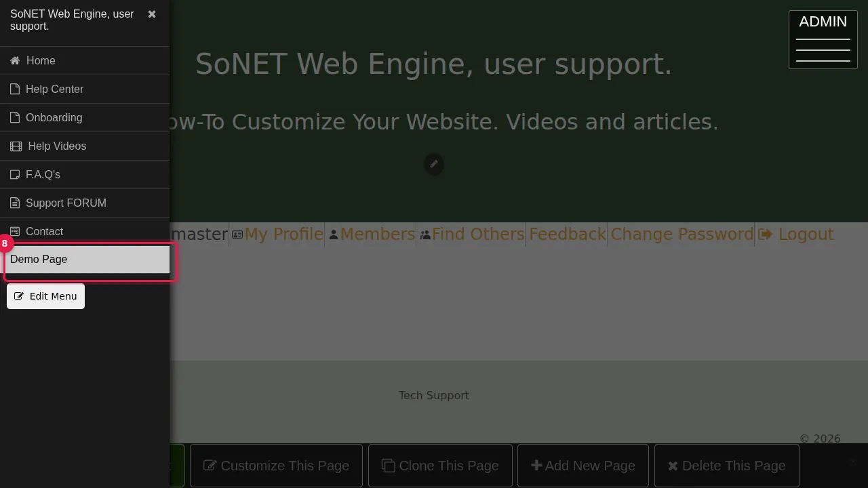Click the 'Tech Support' footer text

click(434, 396)
